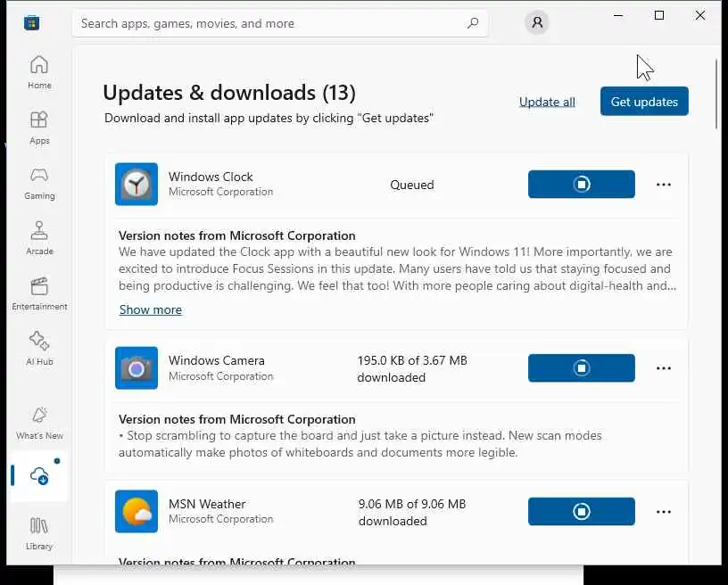The height and width of the screenshot is (585, 728).
Task: Stop the Windows Camera download
Action: pos(582,368)
